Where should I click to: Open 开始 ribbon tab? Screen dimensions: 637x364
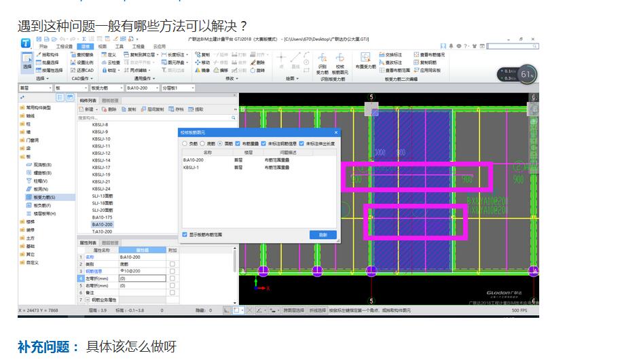click(x=43, y=46)
